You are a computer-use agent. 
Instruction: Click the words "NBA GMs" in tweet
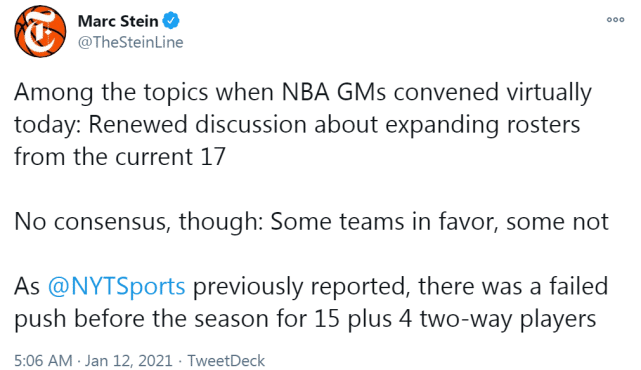click(x=334, y=92)
